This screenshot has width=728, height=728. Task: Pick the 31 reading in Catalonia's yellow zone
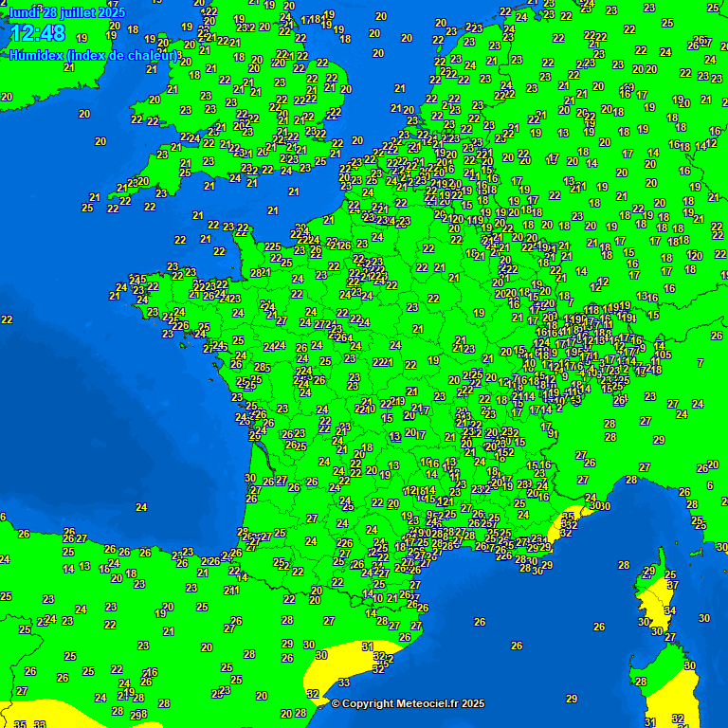[367, 646]
